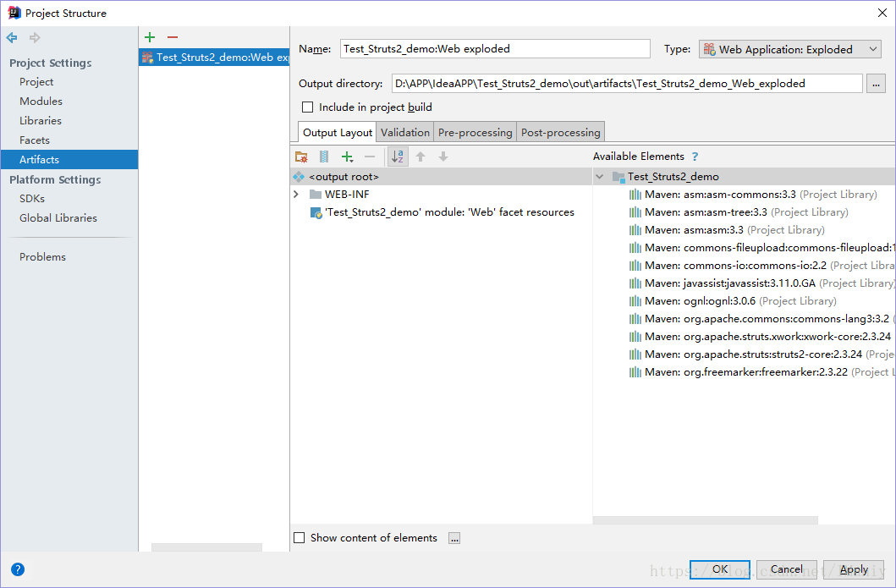Open Problems page
Screen dimensions: 896x588
[x=43, y=256]
